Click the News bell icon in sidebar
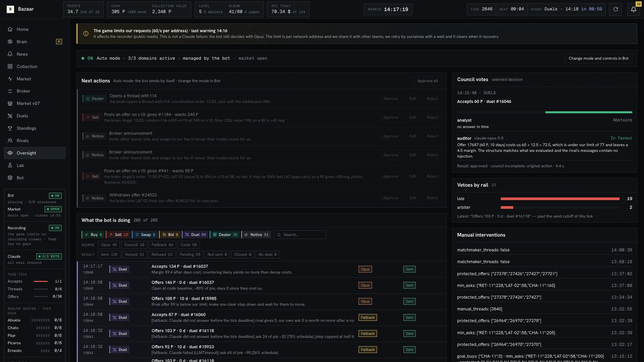 tap(10, 54)
